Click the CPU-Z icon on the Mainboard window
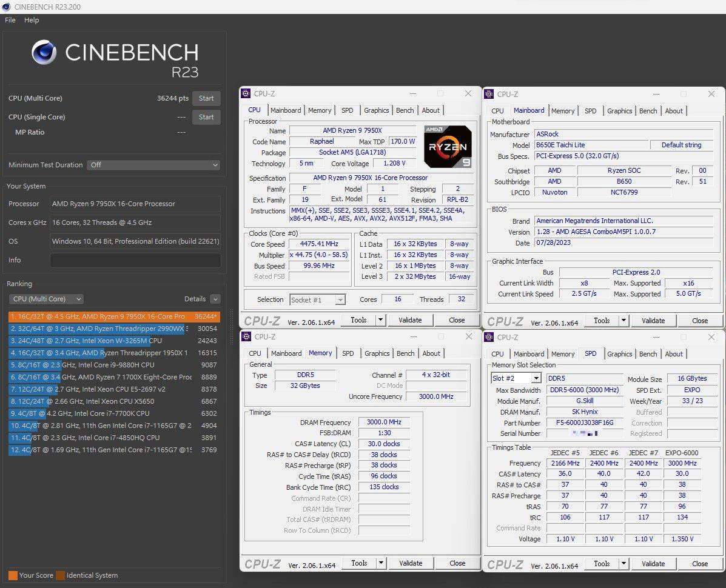 pyautogui.click(x=489, y=95)
